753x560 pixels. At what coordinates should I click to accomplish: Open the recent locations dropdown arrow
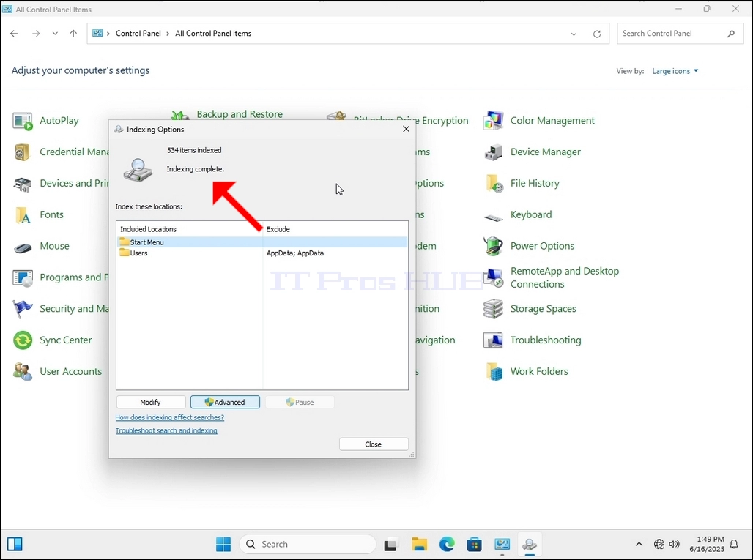pos(55,34)
